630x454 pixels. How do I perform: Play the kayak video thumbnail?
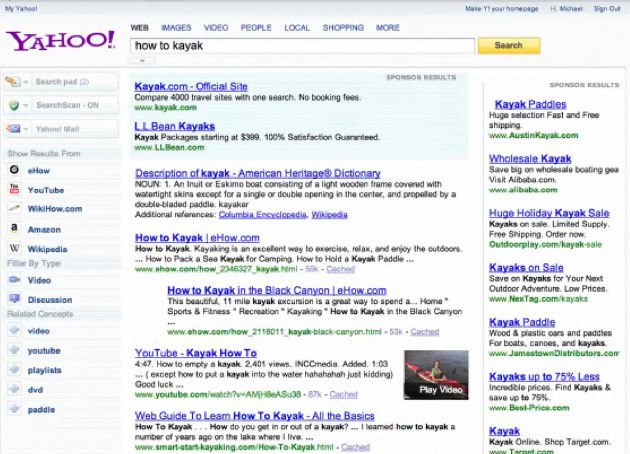click(436, 374)
